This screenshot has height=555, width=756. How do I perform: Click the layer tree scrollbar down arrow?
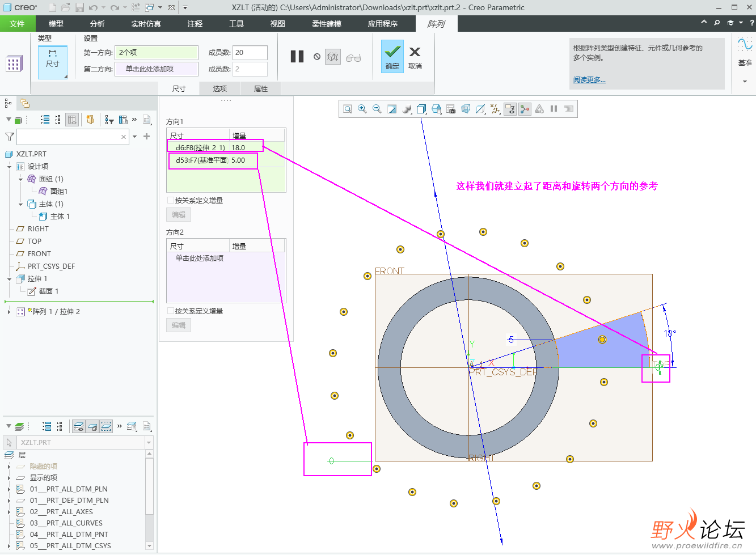point(150,546)
